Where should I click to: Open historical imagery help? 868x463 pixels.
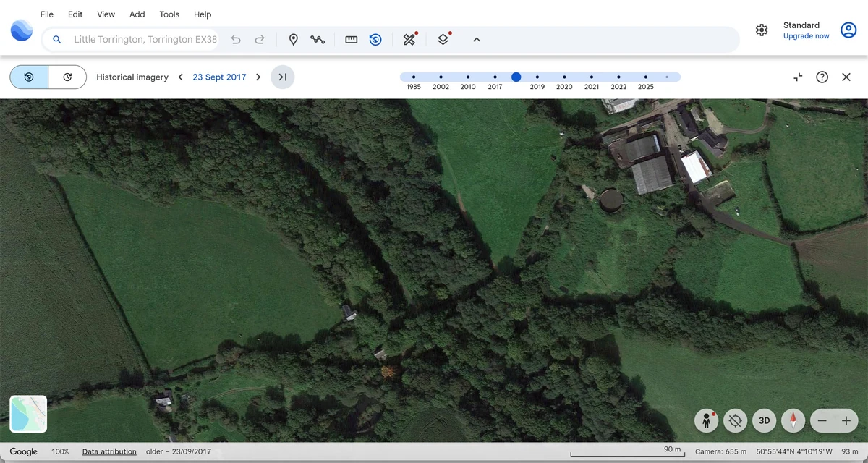click(822, 77)
